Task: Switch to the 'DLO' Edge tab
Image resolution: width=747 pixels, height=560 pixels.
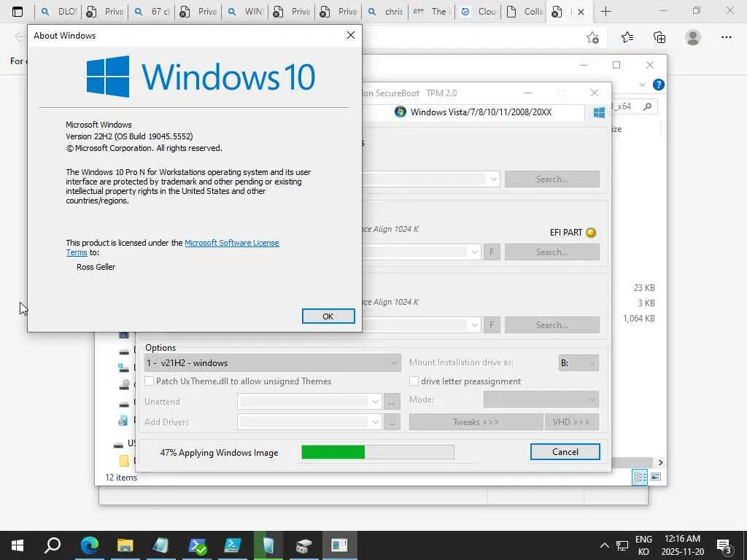Action: coord(60,12)
